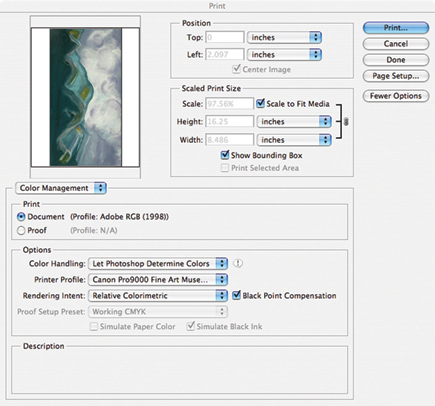
Task: Open the Color Handling dropdown
Action: coord(158,264)
